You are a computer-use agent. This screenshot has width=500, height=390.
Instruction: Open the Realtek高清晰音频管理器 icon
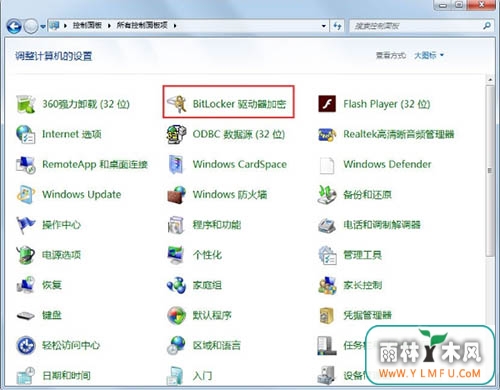click(327, 135)
